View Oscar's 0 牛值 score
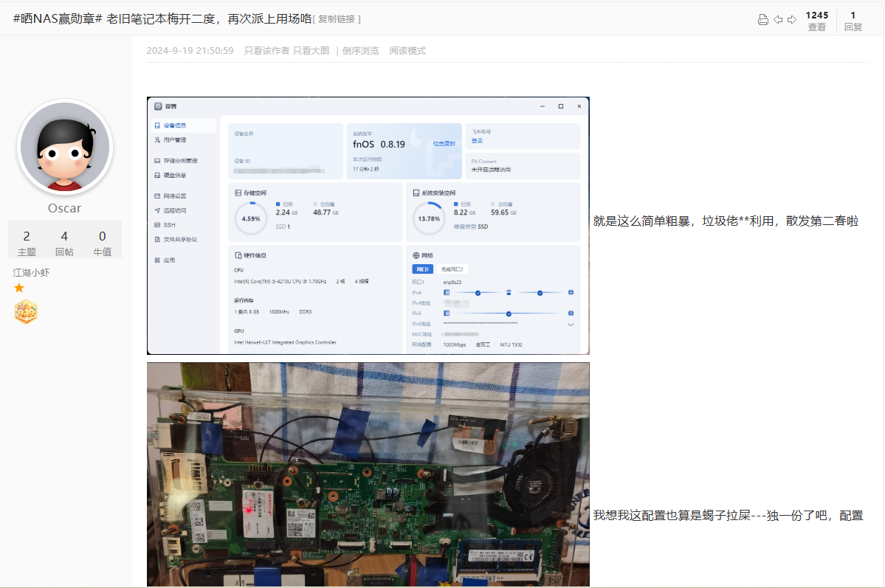 point(102,243)
